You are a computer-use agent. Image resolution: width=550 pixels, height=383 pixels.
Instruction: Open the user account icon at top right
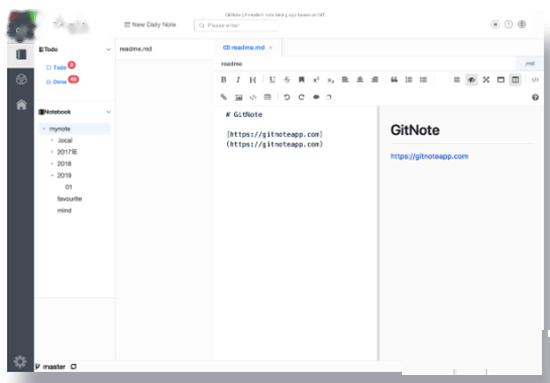(522, 24)
